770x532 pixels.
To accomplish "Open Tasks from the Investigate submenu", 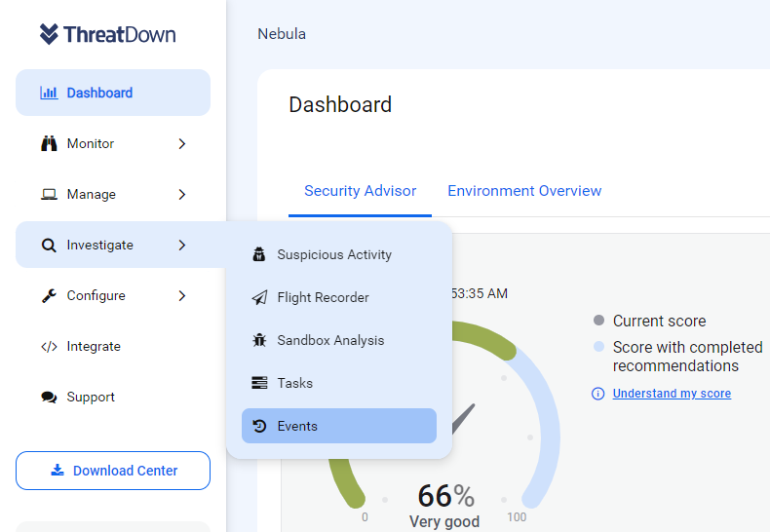I will tap(339, 383).
